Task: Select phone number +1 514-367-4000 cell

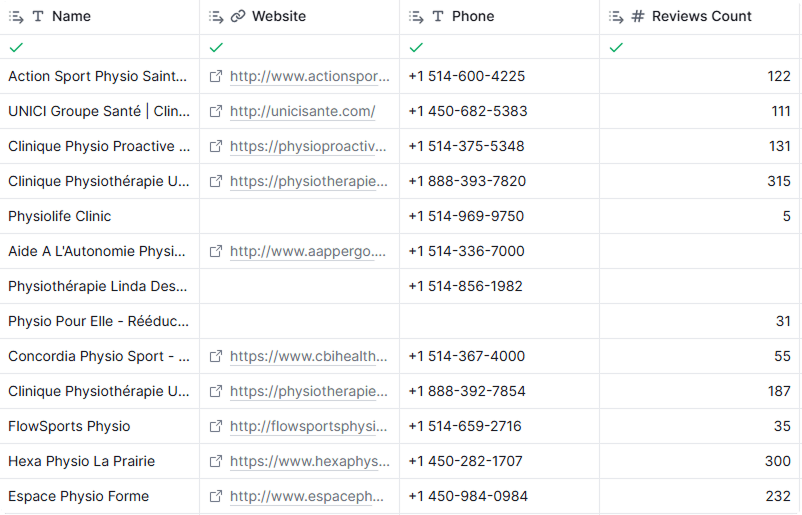Action: (466, 357)
